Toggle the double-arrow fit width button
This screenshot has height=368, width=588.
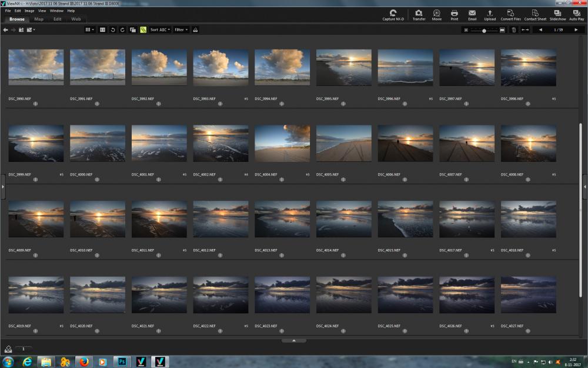(525, 29)
